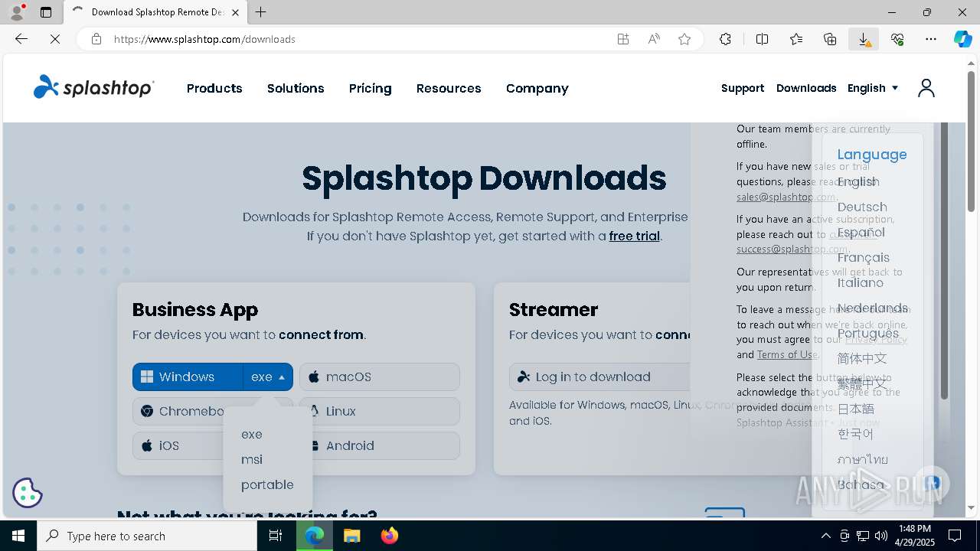Open Settings and more ellipsis menu
980x551 pixels.
(931, 39)
